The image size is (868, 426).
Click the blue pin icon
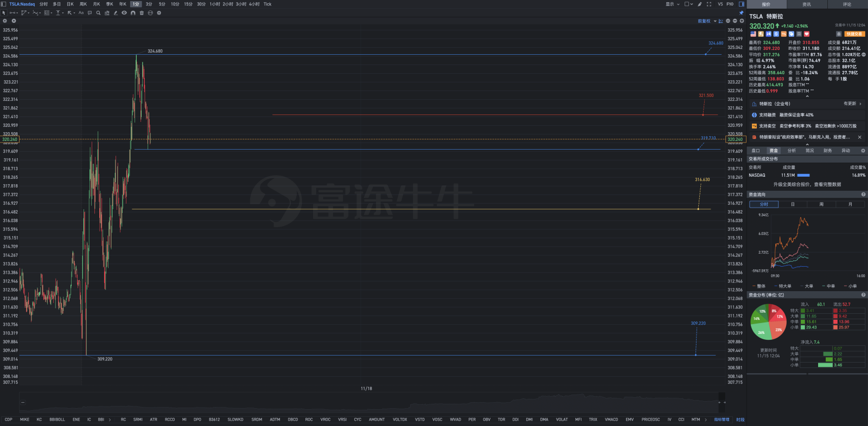(x=741, y=12)
